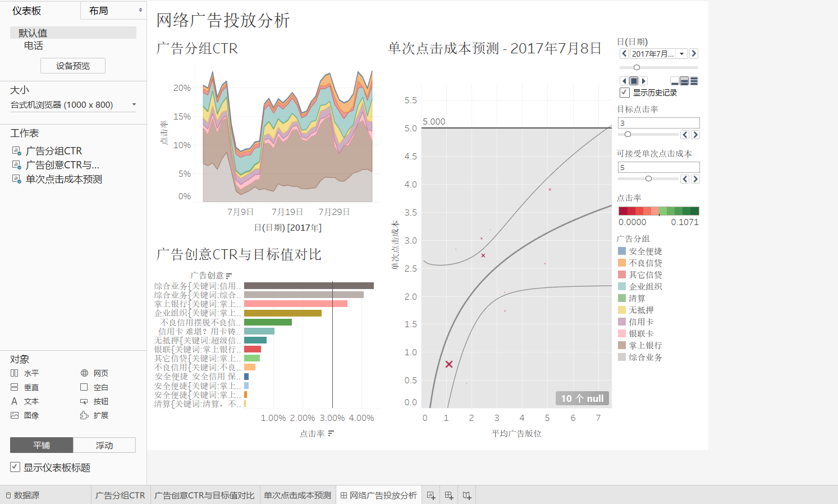Screen dimensions: 838x504
Task: Select 电话 device layout
Action: click(34, 45)
